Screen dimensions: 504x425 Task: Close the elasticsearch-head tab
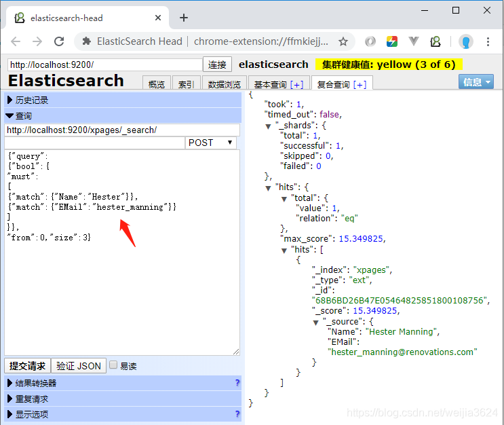coord(158,18)
